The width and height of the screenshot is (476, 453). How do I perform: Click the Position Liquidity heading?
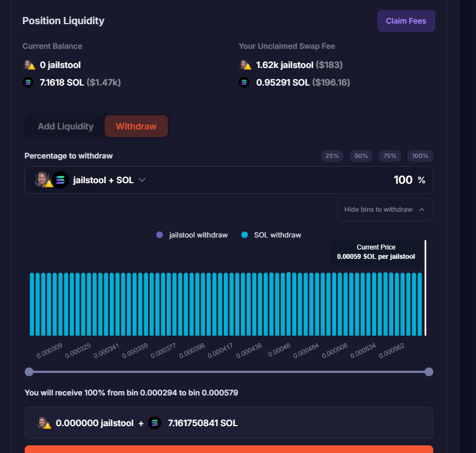coord(64,21)
